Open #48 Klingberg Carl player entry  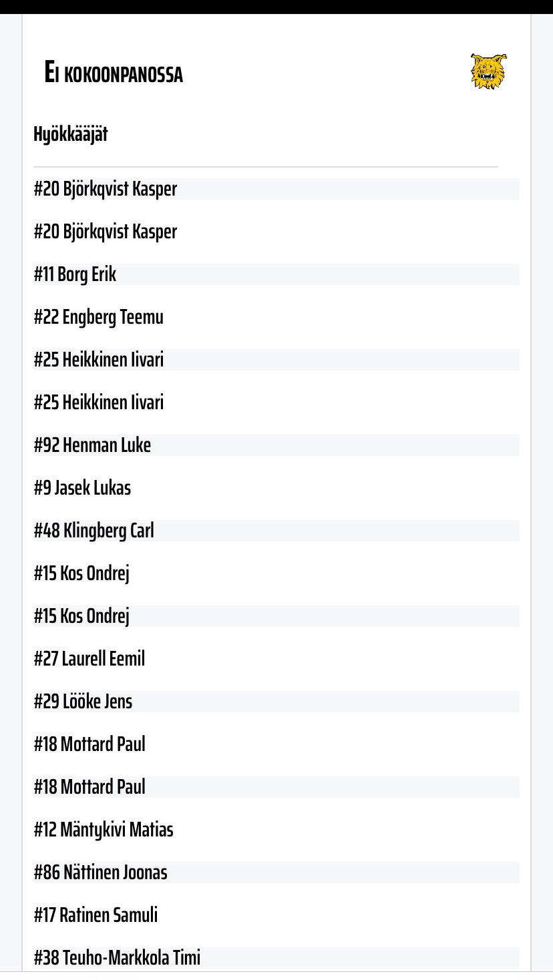[94, 531]
